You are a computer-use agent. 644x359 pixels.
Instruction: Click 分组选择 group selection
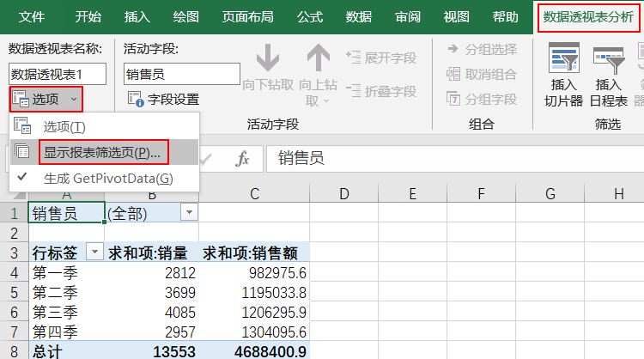pyautogui.click(x=482, y=49)
